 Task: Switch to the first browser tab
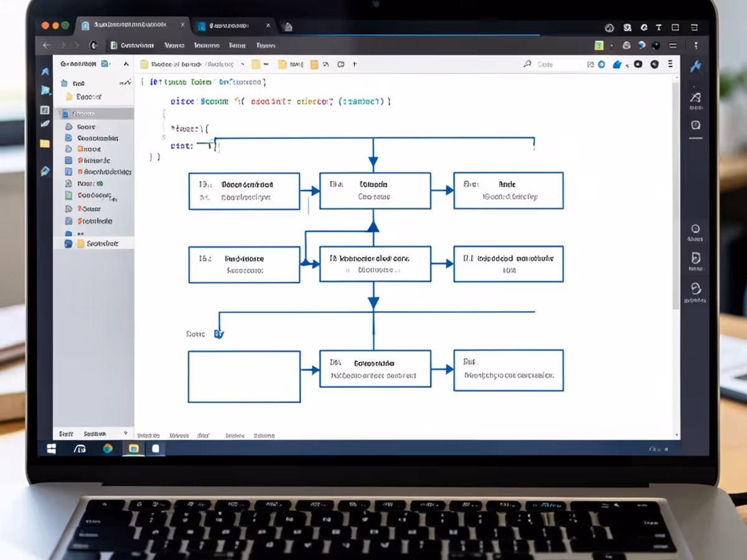131,26
